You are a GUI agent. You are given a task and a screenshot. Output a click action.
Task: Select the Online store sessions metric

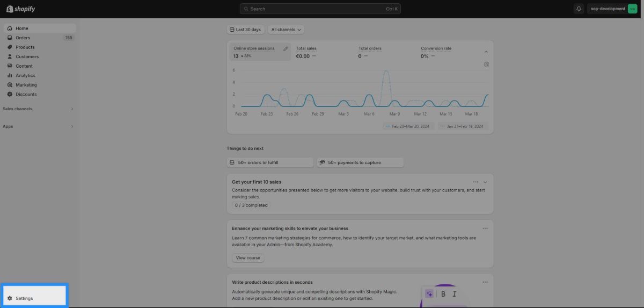260,52
